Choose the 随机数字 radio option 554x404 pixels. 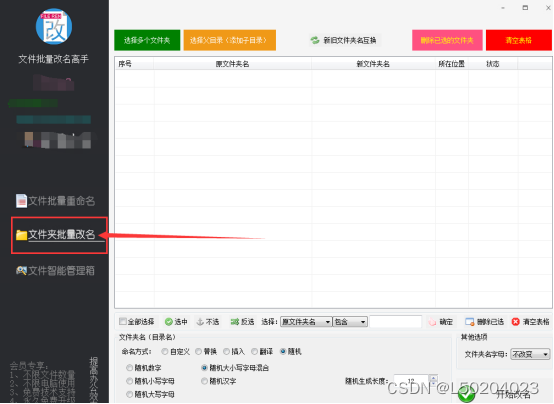(x=130, y=368)
